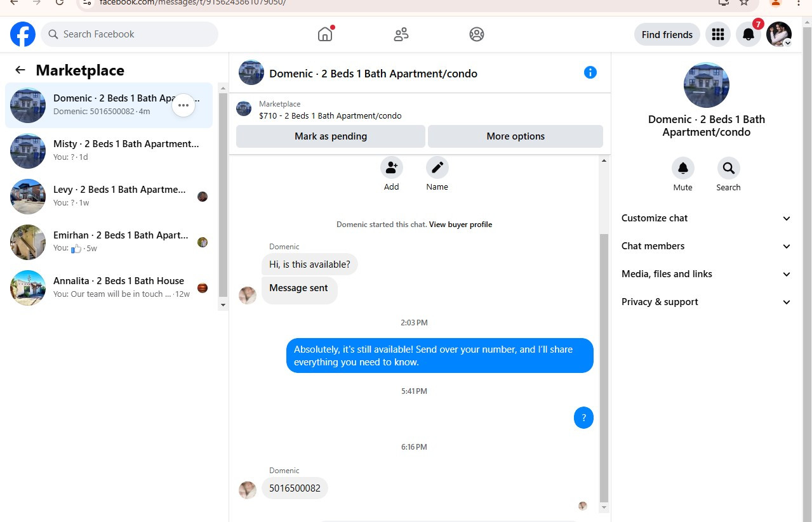This screenshot has height=522, width=812.
Task: Click the seen-by avatar beside Emirhan's conversation
Action: coord(203,242)
